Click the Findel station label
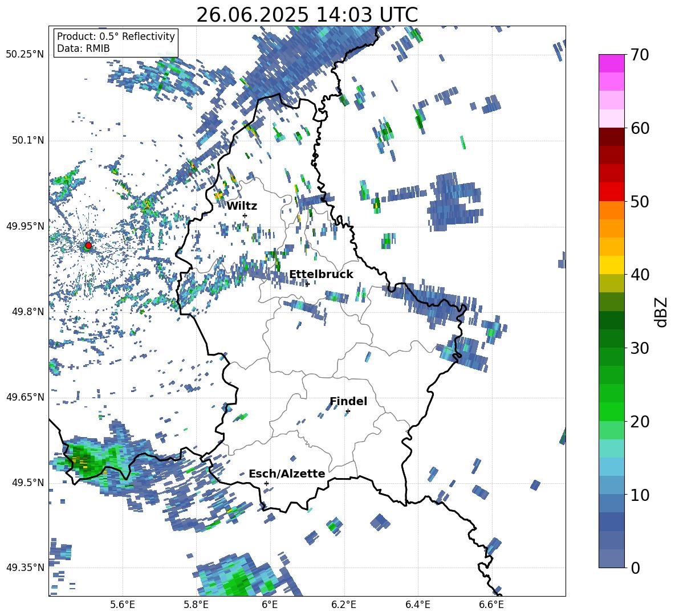 [348, 401]
